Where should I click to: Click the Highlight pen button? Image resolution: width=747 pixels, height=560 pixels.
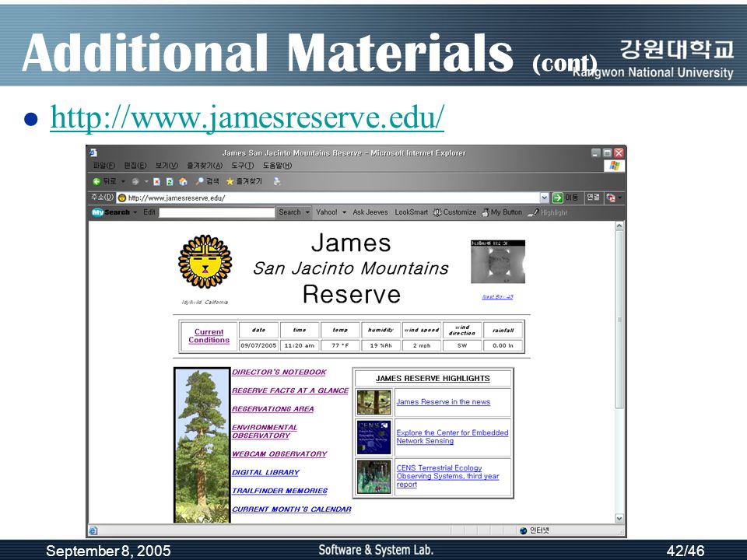547,212
